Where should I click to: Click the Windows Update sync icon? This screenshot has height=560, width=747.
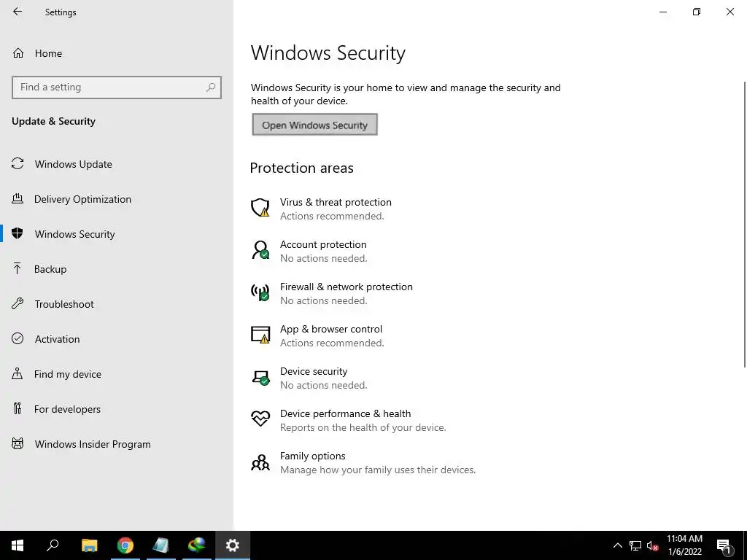point(18,164)
